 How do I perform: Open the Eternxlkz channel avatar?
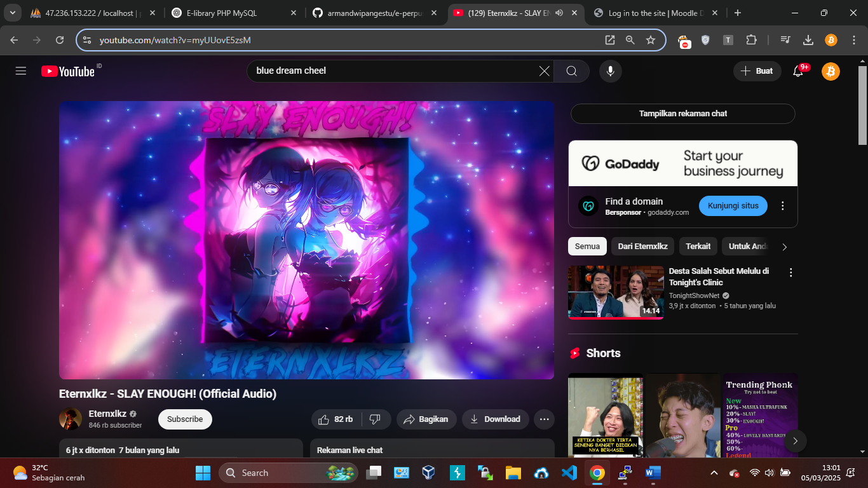pos(71,419)
